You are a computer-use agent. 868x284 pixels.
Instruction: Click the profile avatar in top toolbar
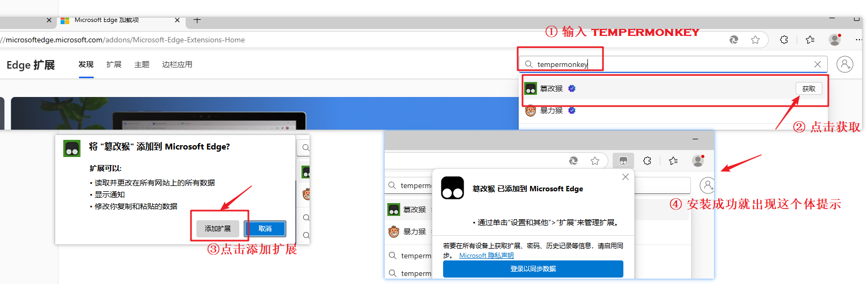[835, 39]
